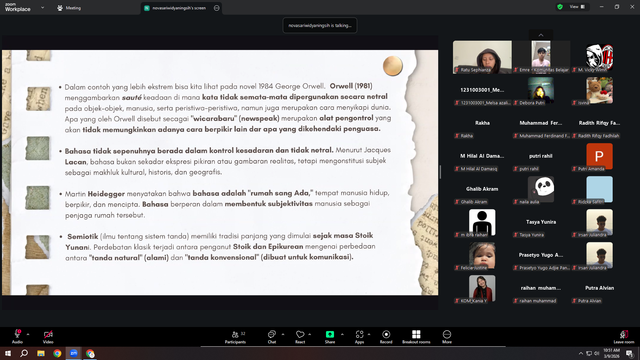Show hidden system tray icons
Image resolution: width=640 pixels, height=360 pixels.
coord(581,353)
